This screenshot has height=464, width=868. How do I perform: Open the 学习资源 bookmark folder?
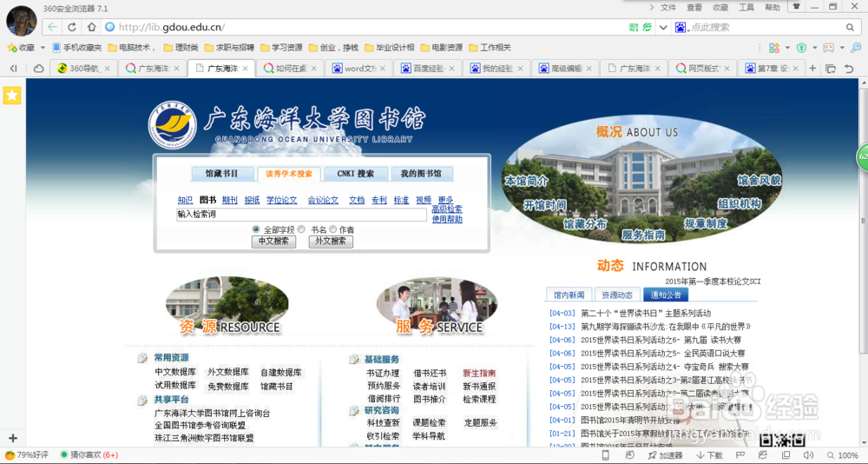[281, 48]
